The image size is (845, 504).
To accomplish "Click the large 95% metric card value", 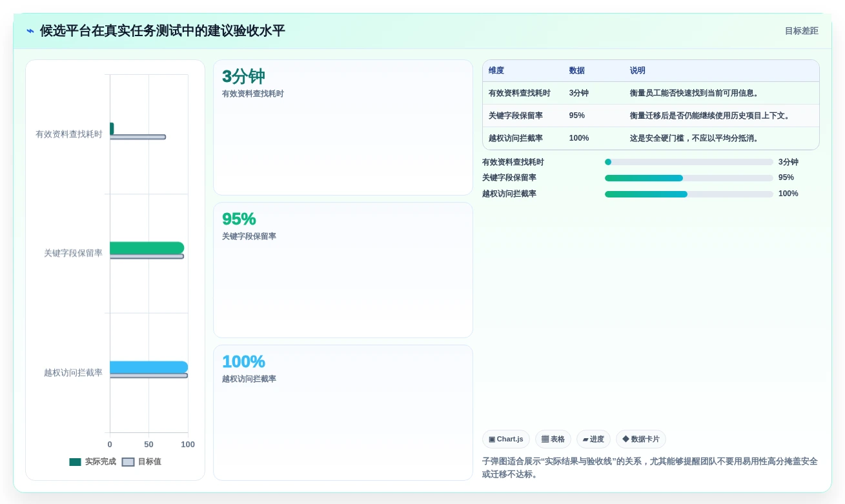I will point(239,219).
